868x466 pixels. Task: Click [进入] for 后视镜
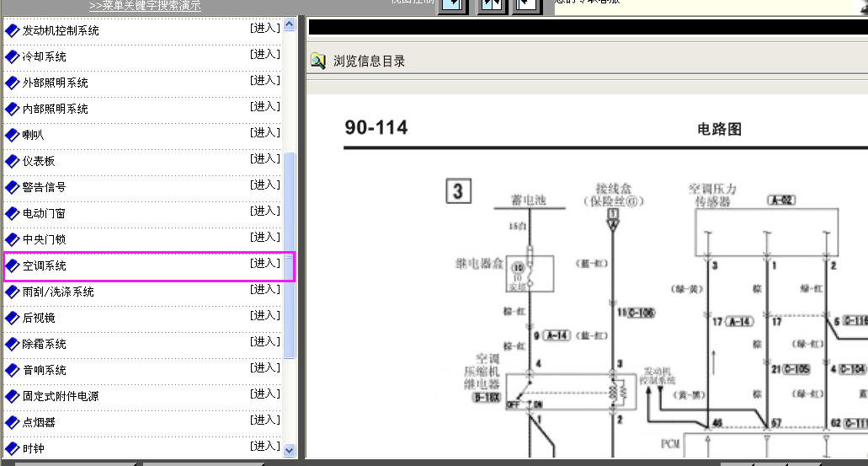click(x=265, y=314)
